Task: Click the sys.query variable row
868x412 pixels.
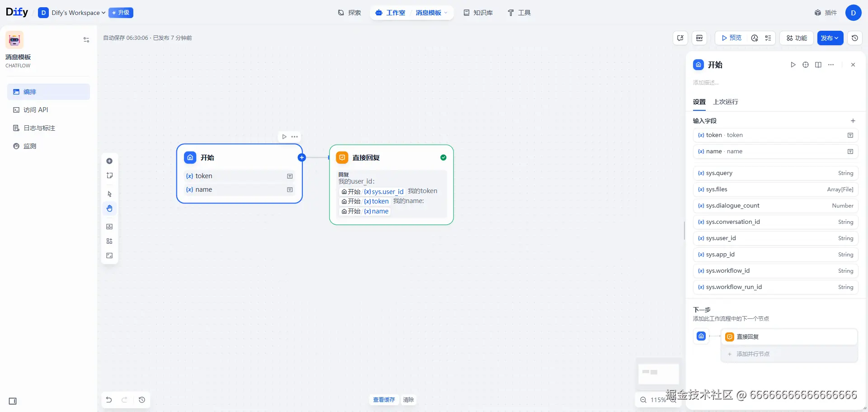Action: point(775,173)
